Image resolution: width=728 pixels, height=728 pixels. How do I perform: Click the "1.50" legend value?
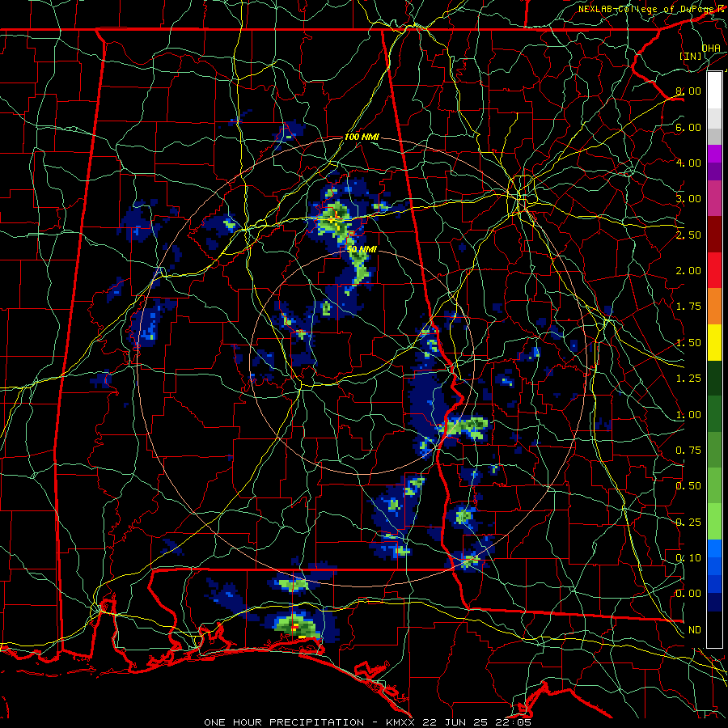pyautogui.click(x=688, y=343)
